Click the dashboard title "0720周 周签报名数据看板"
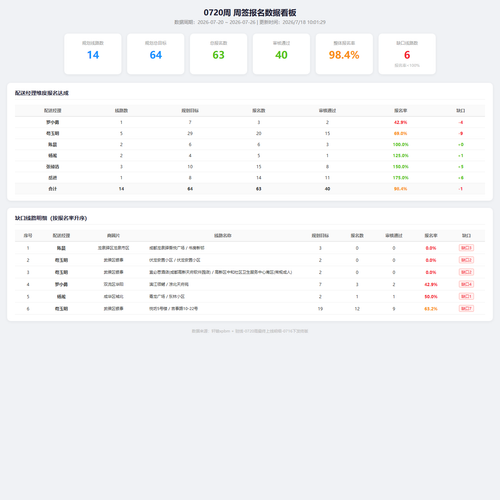Viewport: 500px width, 500px height. pos(250,13)
